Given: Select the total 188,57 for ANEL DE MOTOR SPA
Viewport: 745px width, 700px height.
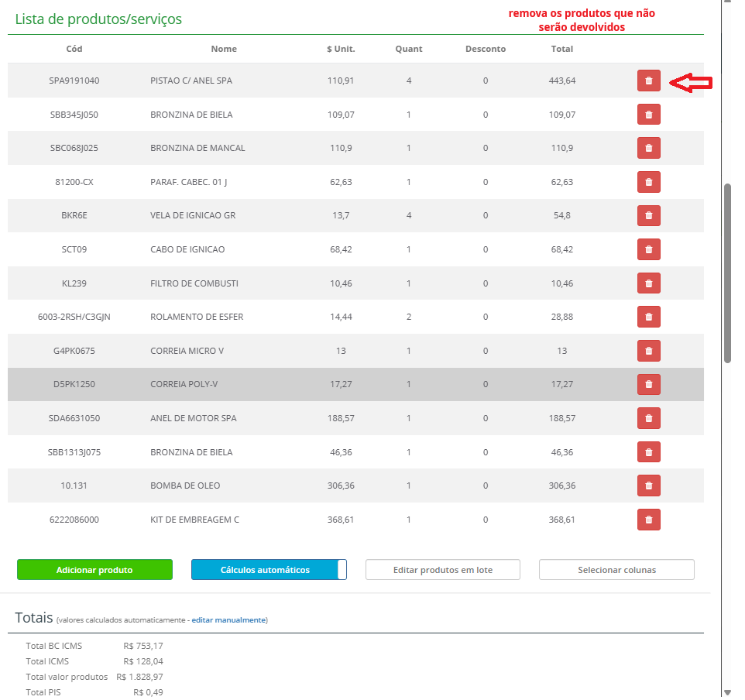Looking at the screenshot, I should tap(562, 418).
